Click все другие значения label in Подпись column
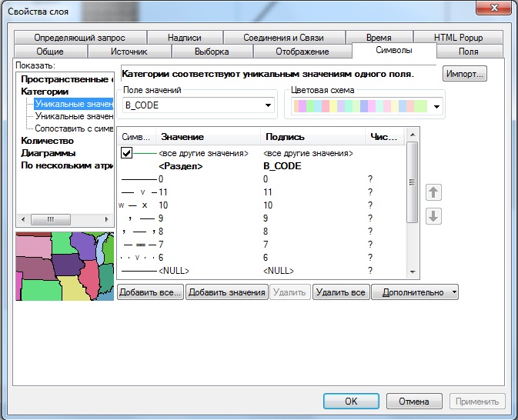The image size is (518, 420). tap(308, 154)
